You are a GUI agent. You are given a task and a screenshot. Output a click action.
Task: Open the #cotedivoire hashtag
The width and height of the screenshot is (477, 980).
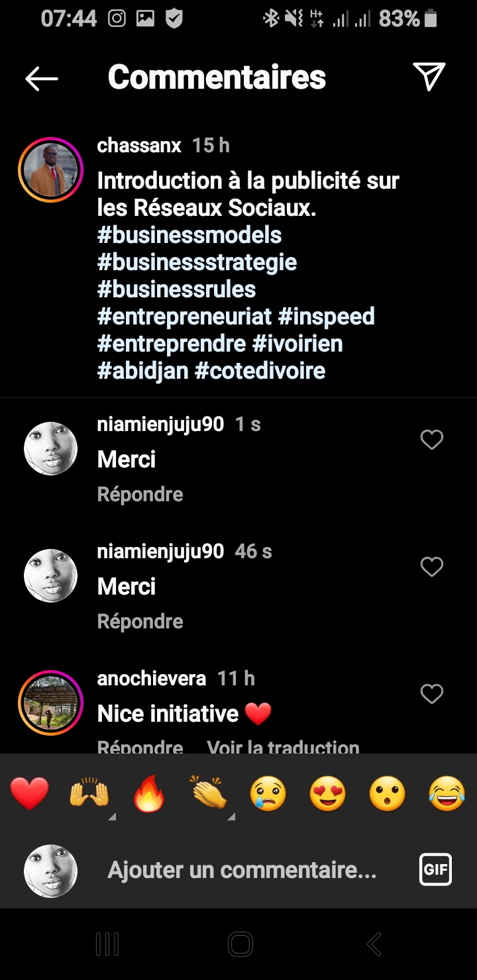[260, 371]
